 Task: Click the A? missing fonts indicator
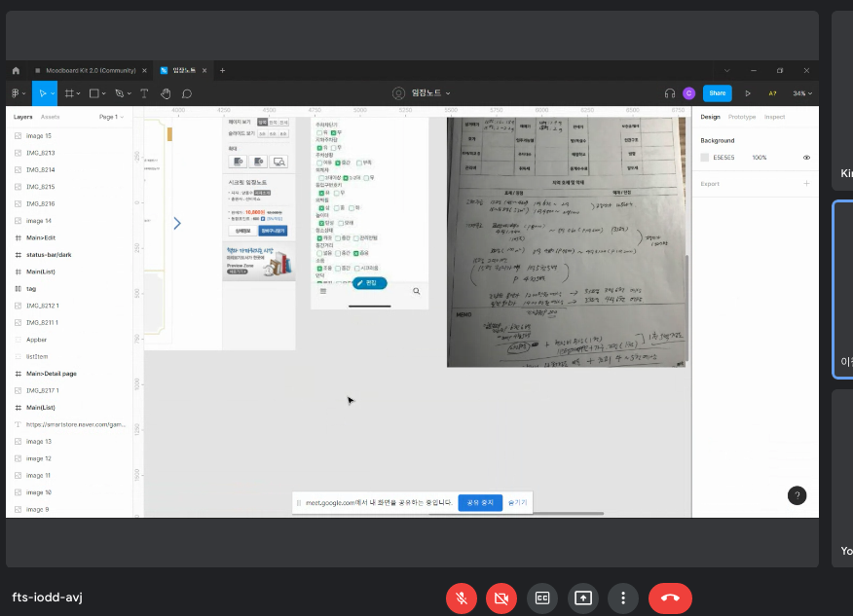tap(772, 93)
